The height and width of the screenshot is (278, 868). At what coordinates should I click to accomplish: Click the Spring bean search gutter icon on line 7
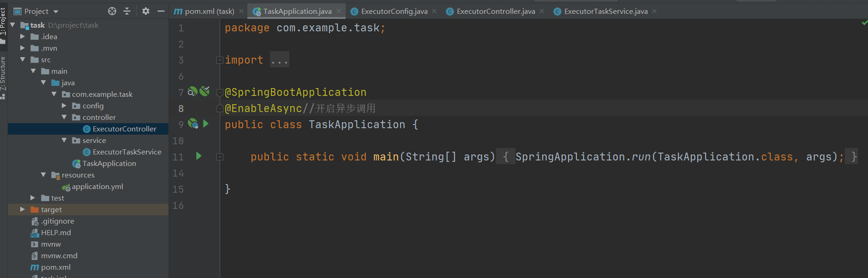192,92
